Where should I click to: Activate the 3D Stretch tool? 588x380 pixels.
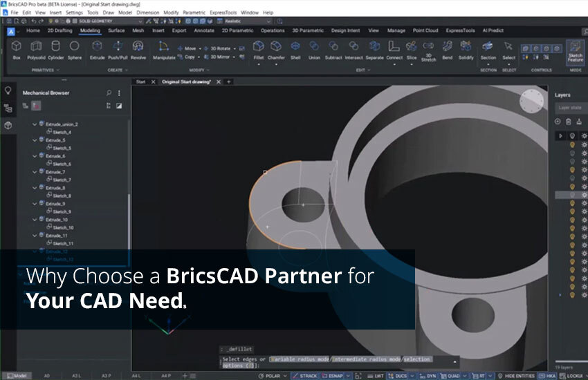click(x=428, y=51)
